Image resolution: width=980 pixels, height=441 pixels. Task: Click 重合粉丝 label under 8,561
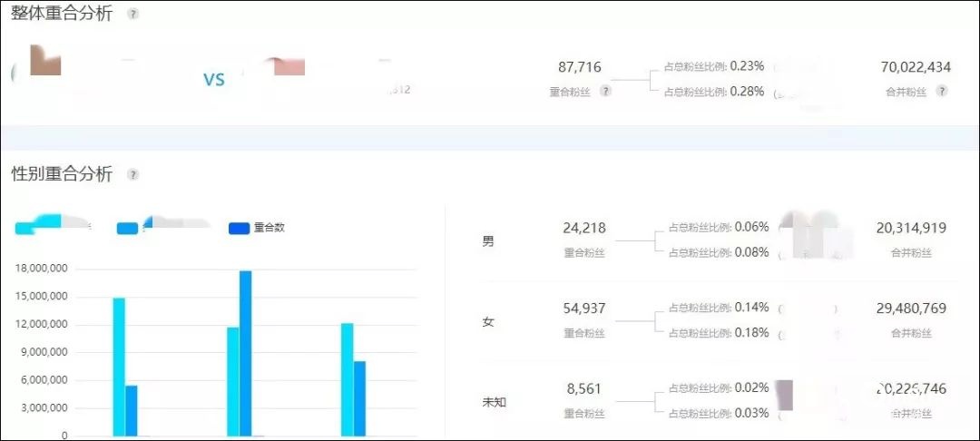click(x=584, y=414)
